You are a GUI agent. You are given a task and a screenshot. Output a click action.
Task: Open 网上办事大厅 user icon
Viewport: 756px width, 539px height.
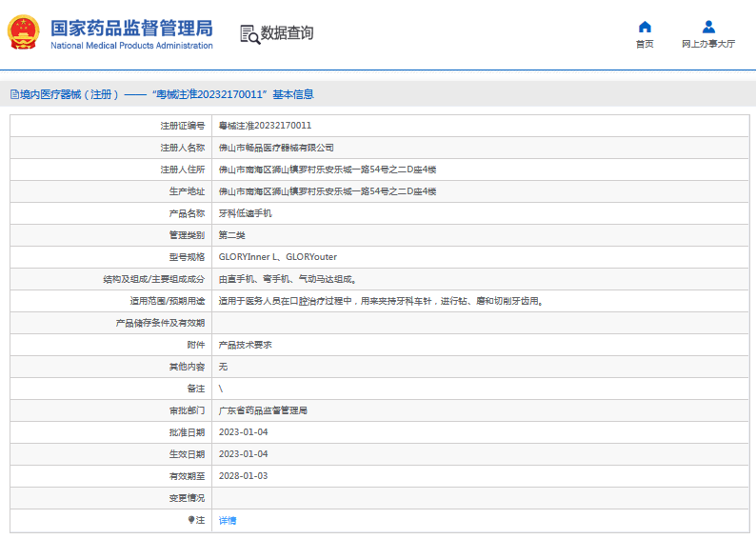pos(708,27)
